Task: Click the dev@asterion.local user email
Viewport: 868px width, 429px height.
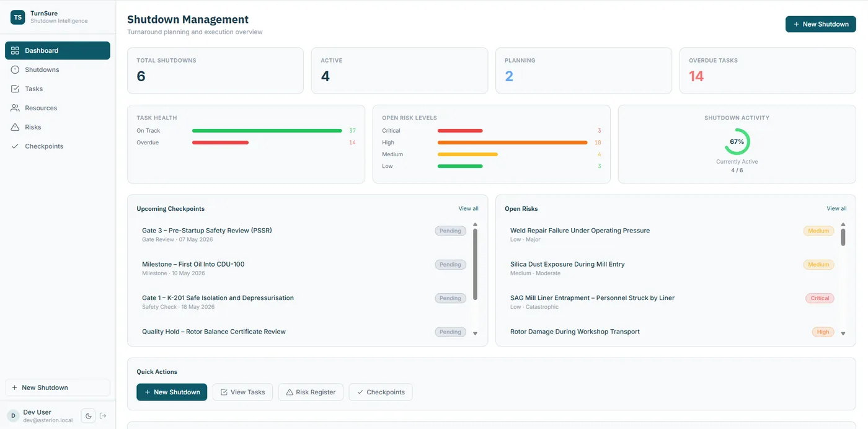Action: 48,420
